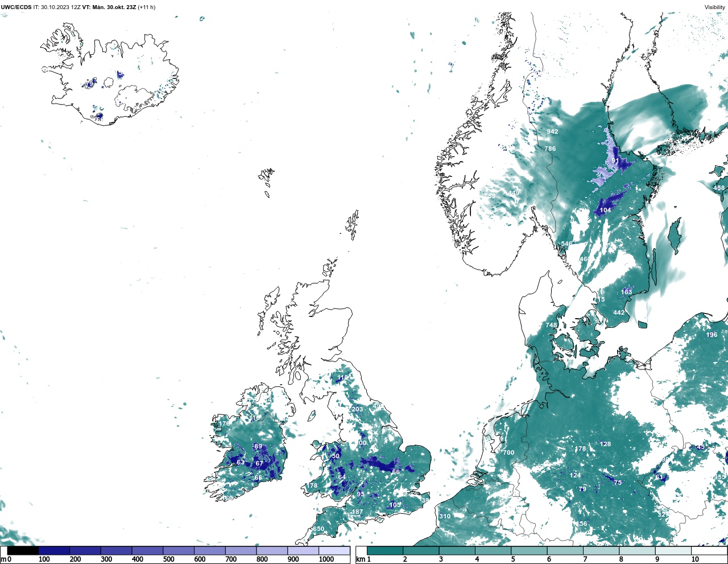Click the '786' visibility value
The height and width of the screenshot is (564, 728).
coord(550,149)
